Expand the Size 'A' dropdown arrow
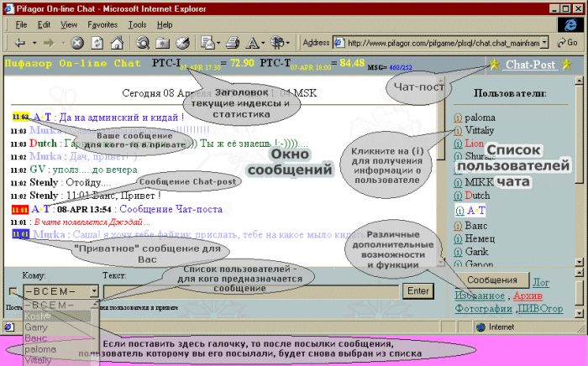 (263, 43)
